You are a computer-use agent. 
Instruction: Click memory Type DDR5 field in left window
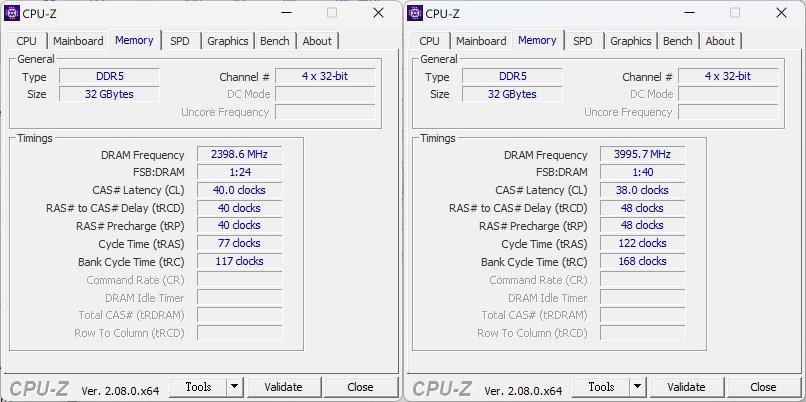[107, 77]
